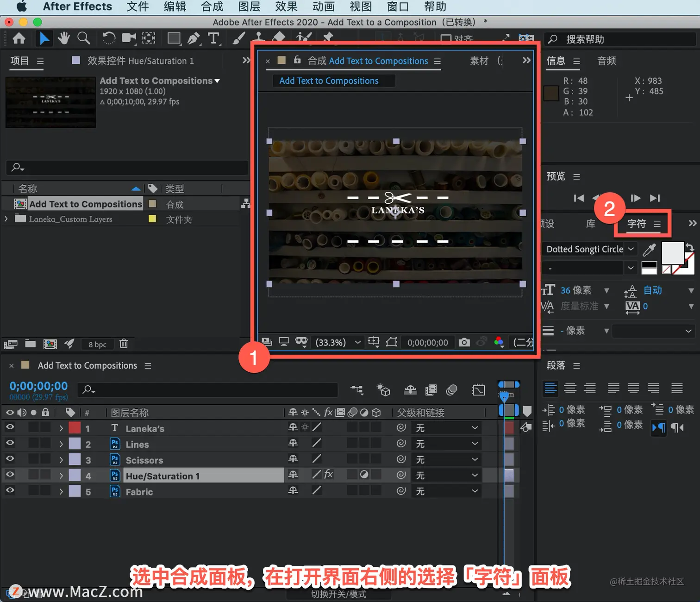Select the Rectangle shape tool
The image size is (700, 602).
pos(174,38)
